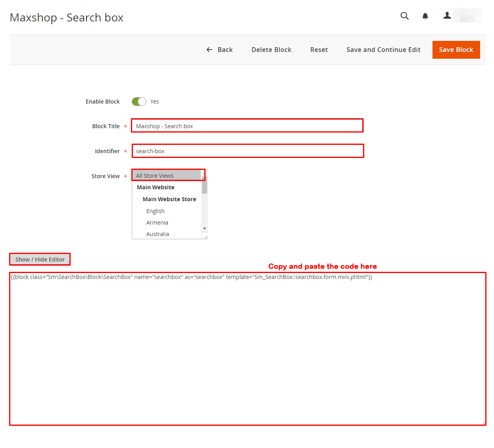
Task: Click the Store View list scrollbar thumb
Action: [204, 185]
